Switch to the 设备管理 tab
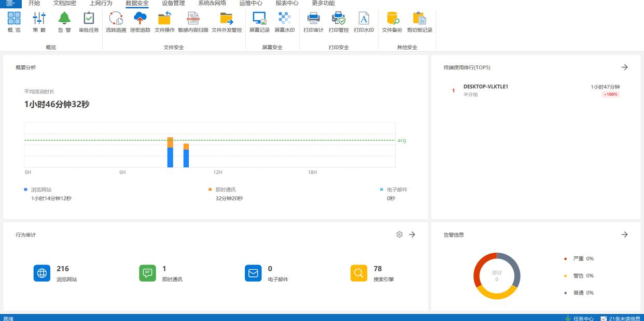This screenshot has width=644, height=321. 173,3
